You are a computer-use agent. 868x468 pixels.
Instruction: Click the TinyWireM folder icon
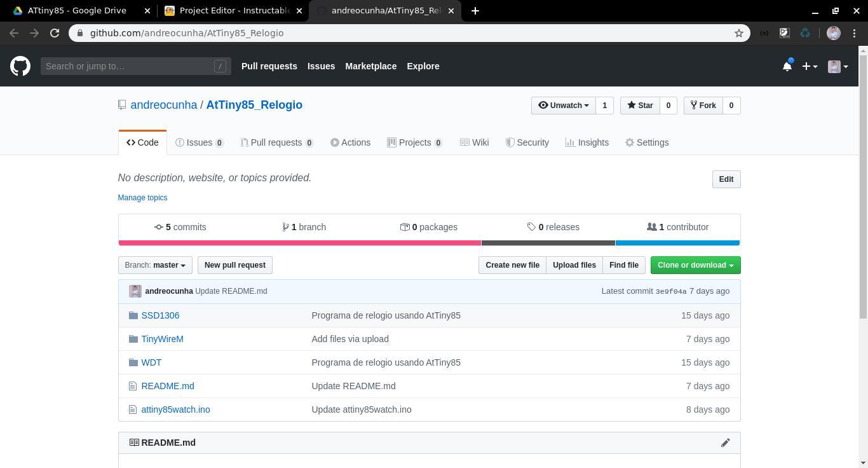click(133, 339)
